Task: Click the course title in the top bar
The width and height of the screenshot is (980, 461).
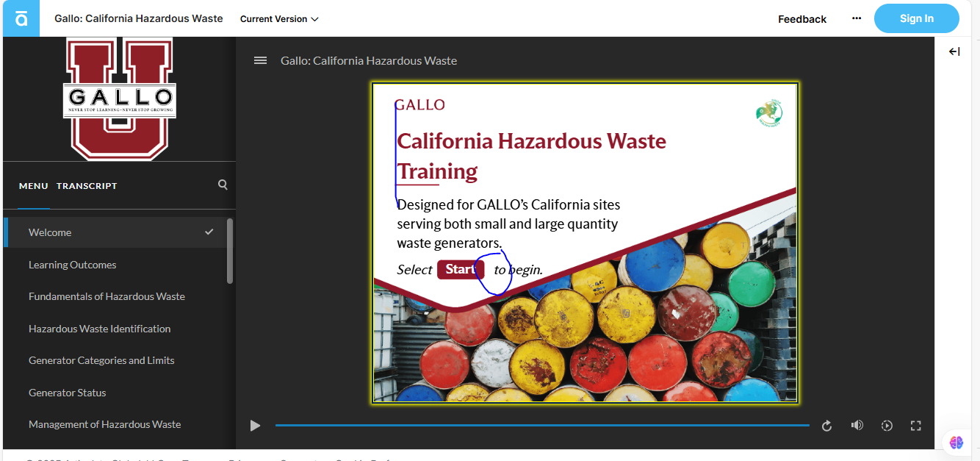Action: (139, 18)
